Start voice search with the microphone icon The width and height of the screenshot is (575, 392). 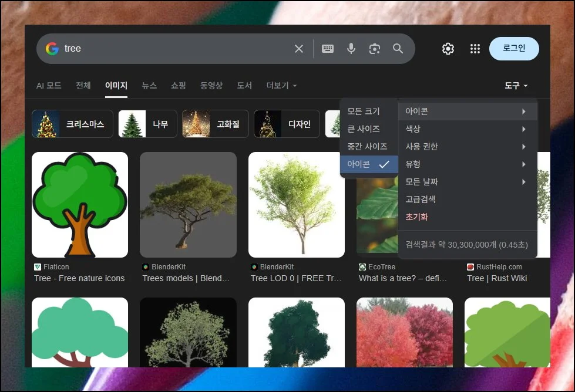tap(351, 49)
